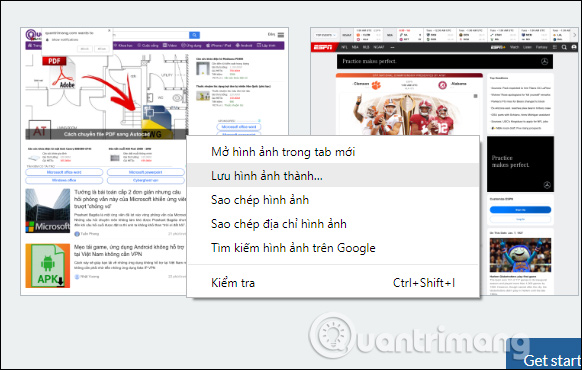The image size is (582, 370).
Task: Open the ESPN page thumbnail
Action: point(444,161)
